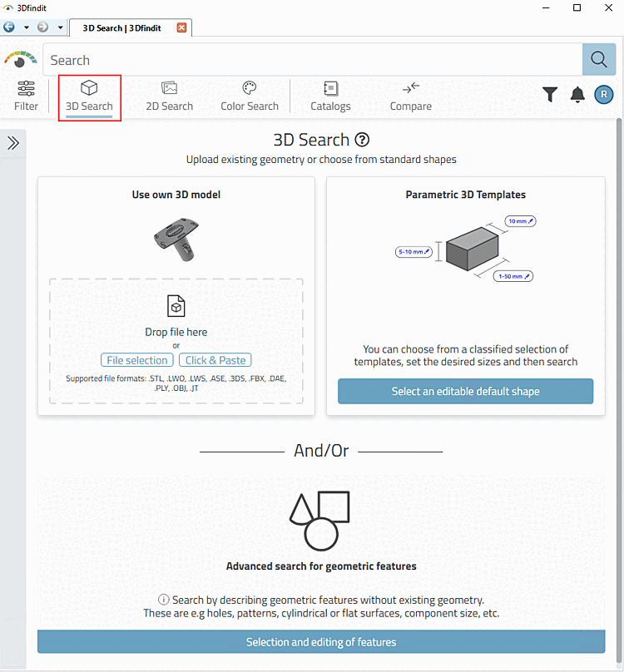Click the info icon before Search by describing
Image resolution: width=624 pixels, height=672 pixels.
pos(163,600)
